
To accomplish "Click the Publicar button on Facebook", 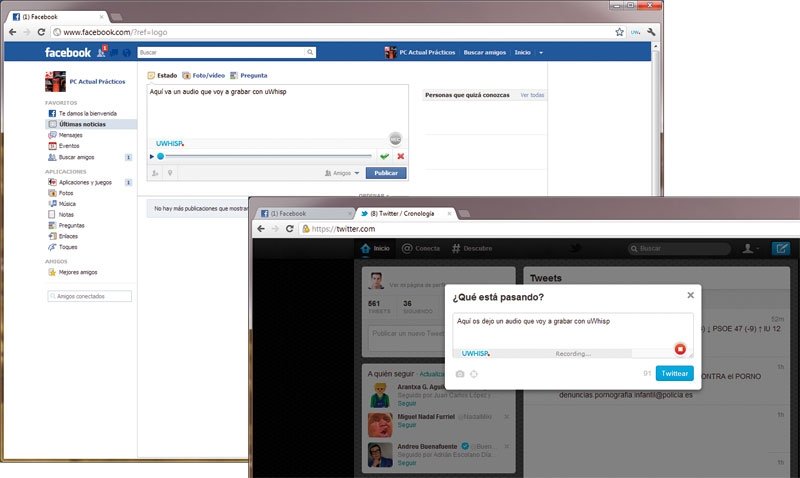I will click(x=386, y=173).
